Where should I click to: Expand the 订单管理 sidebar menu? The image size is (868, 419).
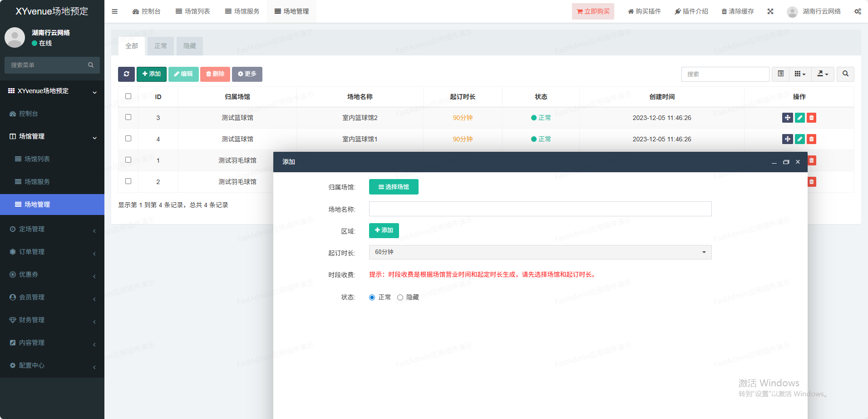click(x=52, y=252)
